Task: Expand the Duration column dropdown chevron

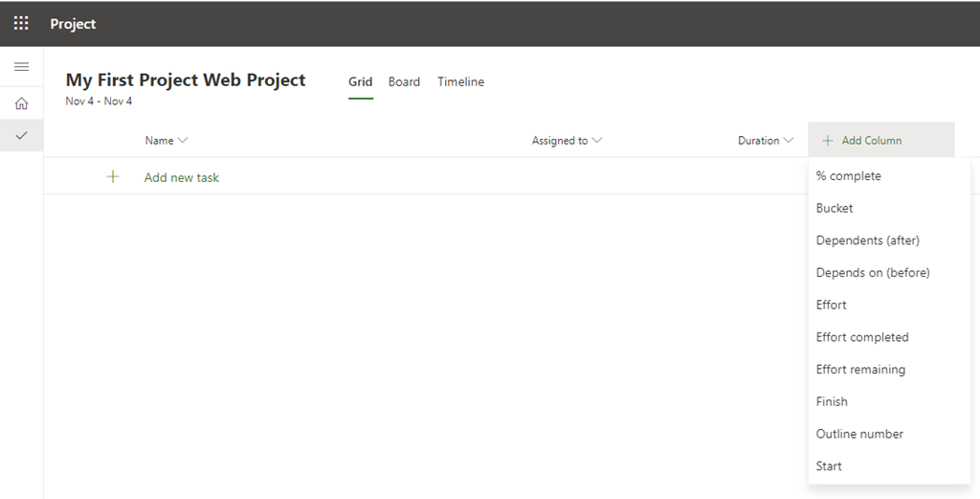Action: (x=789, y=141)
